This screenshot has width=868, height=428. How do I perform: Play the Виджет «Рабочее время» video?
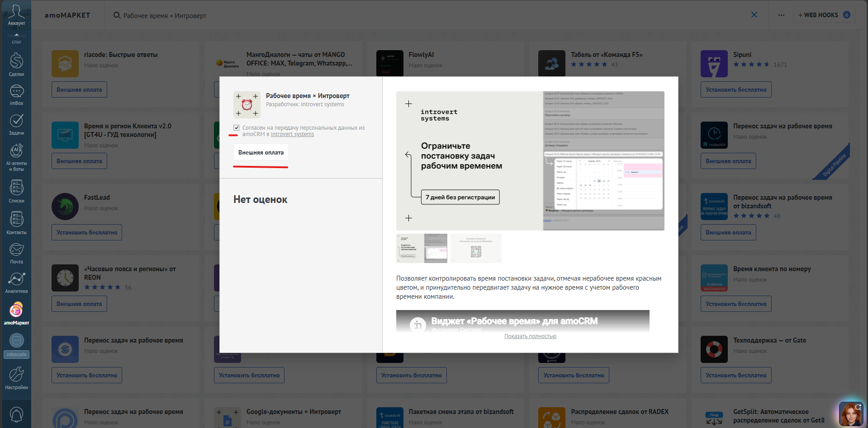(x=522, y=321)
